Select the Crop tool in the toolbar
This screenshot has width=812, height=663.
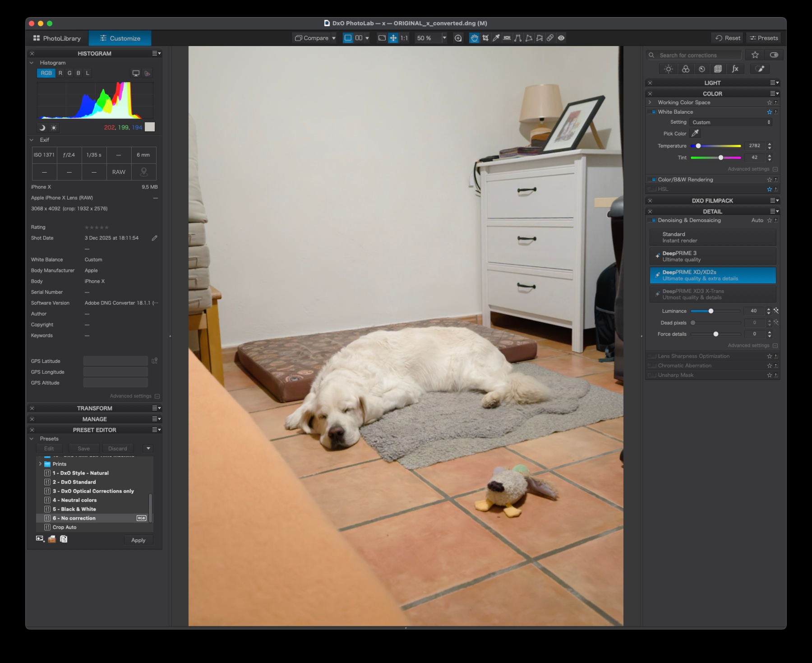pyautogui.click(x=484, y=38)
